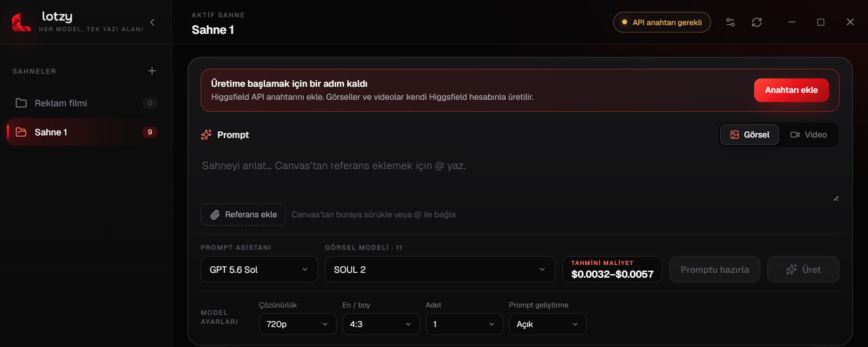Open the SOUL 2 model dropdown
This screenshot has width=868, height=347.
click(x=440, y=269)
